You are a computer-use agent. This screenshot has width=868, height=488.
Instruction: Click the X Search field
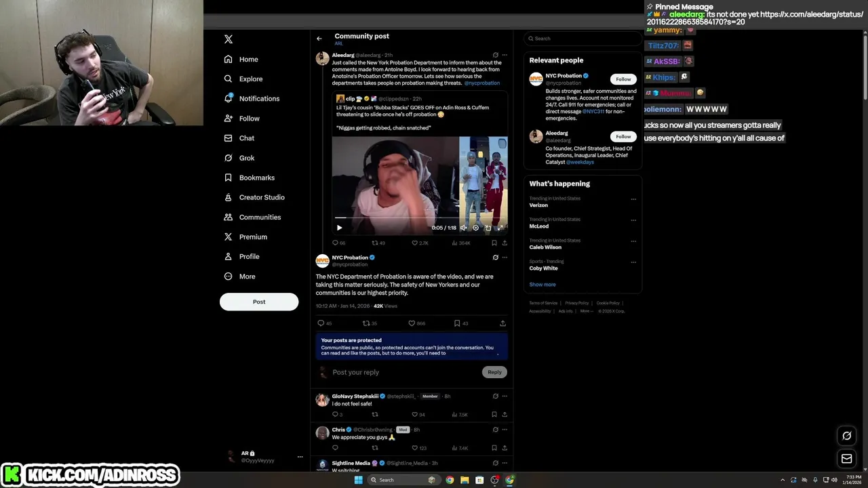coord(583,39)
